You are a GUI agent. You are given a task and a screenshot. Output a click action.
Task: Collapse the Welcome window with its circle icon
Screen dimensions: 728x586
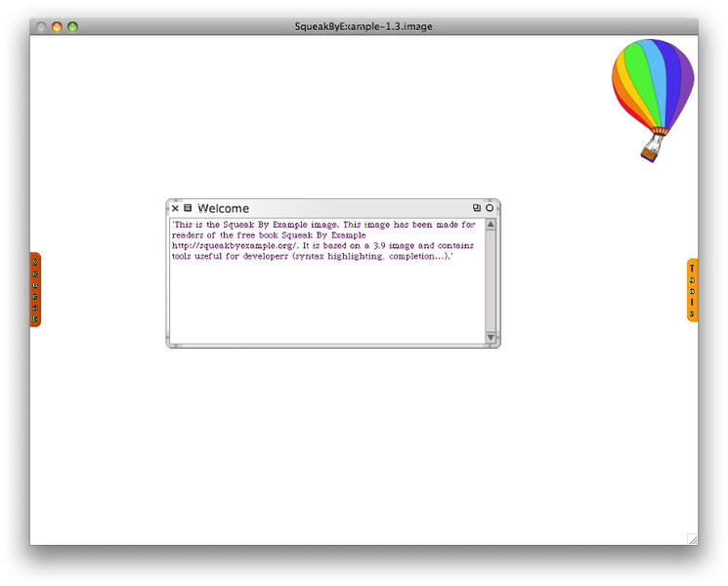click(490, 208)
